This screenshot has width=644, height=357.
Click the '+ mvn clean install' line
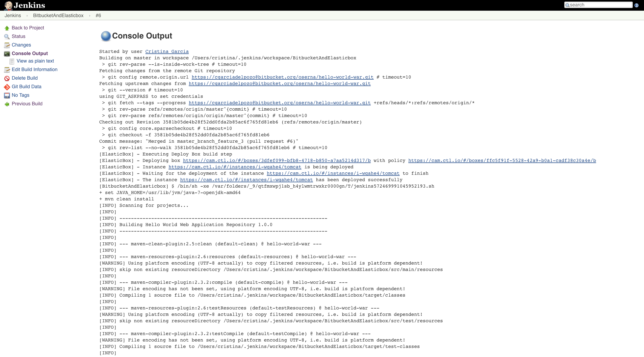pyautogui.click(x=126, y=199)
